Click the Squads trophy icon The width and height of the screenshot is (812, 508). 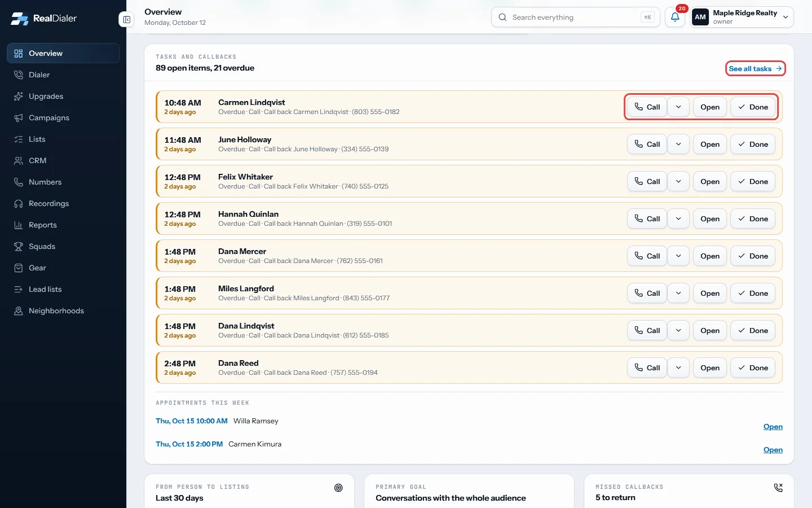click(x=19, y=247)
